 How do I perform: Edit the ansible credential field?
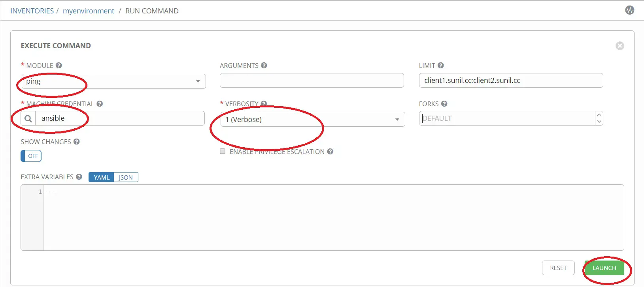coord(120,118)
